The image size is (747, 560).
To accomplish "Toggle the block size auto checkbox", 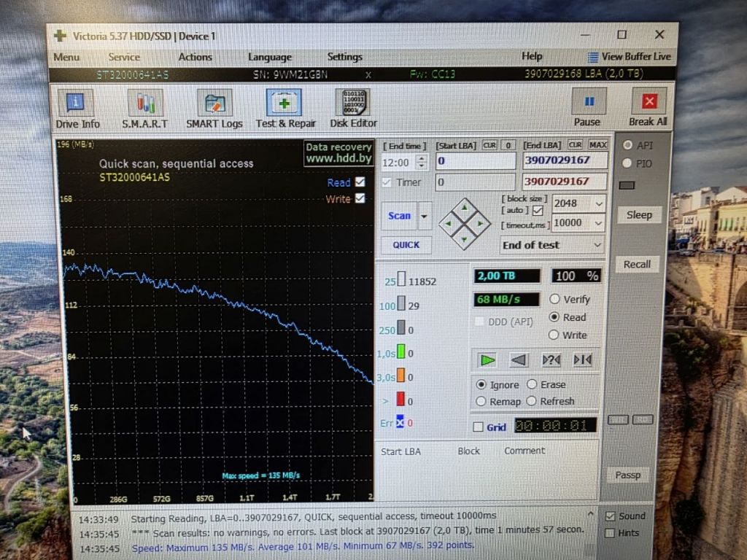I will tap(538, 210).
